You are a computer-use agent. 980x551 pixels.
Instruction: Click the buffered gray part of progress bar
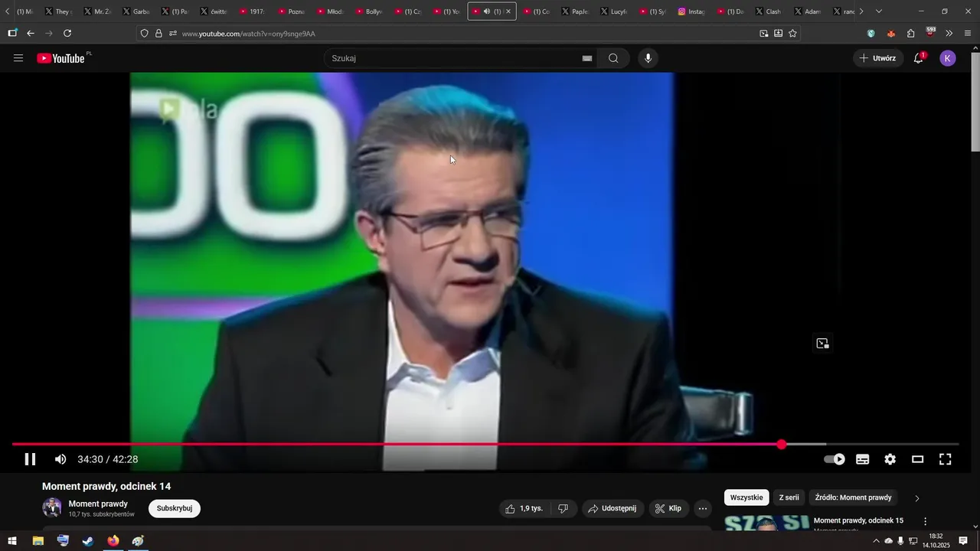[x=805, y=444]
